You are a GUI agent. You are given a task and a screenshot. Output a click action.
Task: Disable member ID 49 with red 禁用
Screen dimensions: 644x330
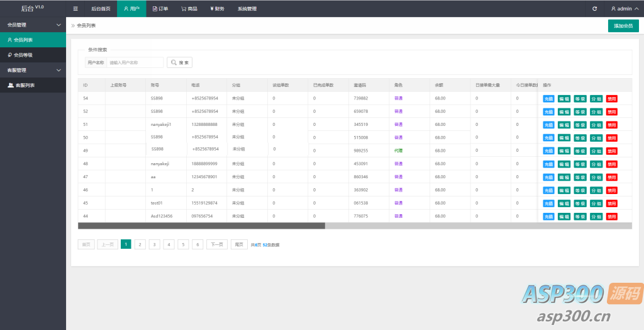tap(612, 151)
